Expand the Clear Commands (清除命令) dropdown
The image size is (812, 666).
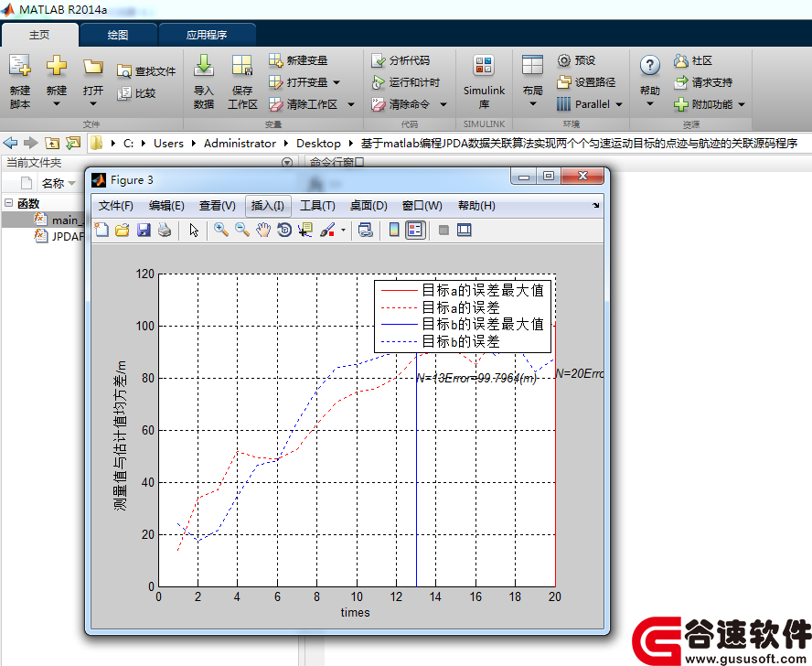[443, 104]
